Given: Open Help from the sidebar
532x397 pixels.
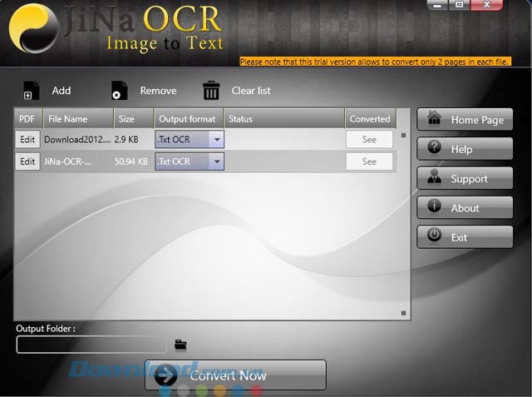Looking at the screenshot, I should (x=465, y=149).
